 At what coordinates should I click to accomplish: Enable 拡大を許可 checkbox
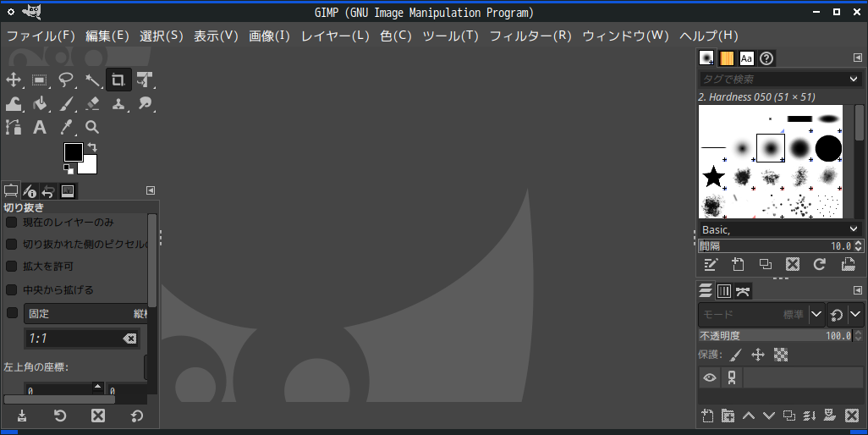(11, 267)
